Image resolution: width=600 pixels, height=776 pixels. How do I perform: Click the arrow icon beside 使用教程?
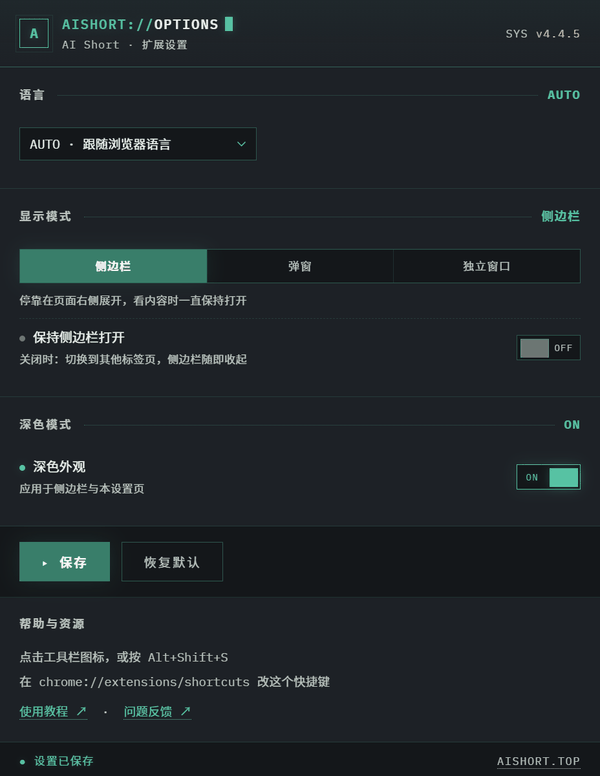pyautogui.click(x=82, y=711)
